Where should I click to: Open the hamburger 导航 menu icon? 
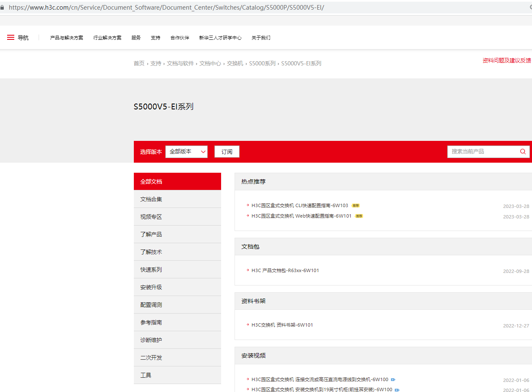pos(10,38)
